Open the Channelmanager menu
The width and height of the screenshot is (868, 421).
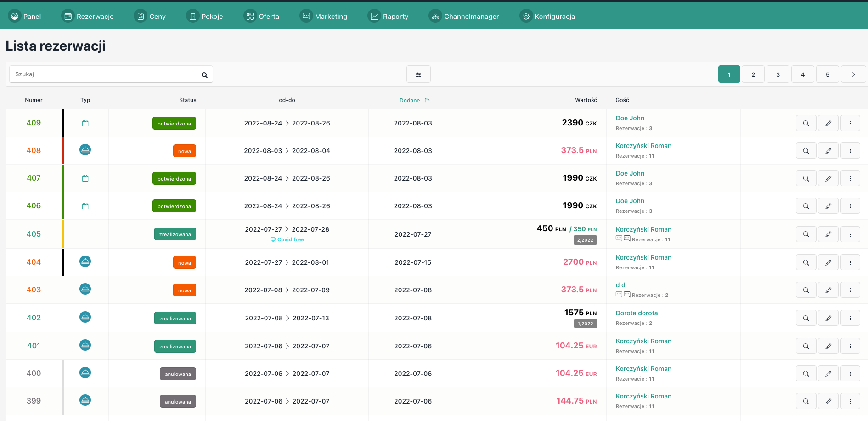click(464, 16)
